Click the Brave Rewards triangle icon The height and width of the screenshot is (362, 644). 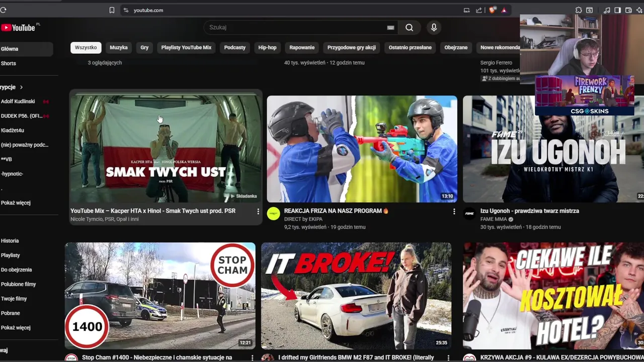(x=504, y=10)
